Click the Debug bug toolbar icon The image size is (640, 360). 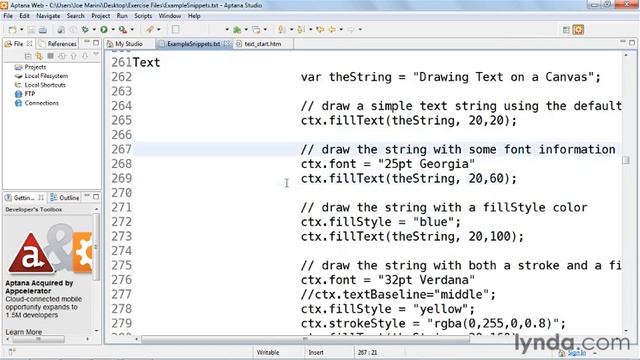click(x=85, y=29)
